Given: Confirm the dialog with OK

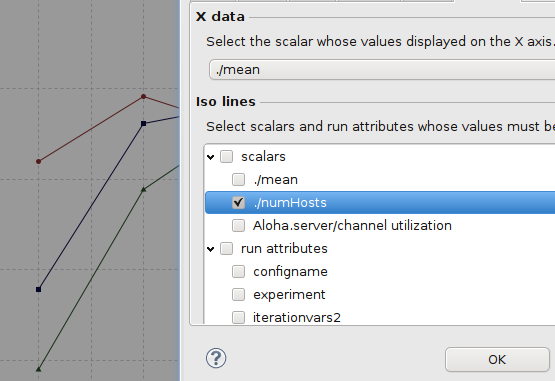Looking at the screenshot, I should coord(497,359).
